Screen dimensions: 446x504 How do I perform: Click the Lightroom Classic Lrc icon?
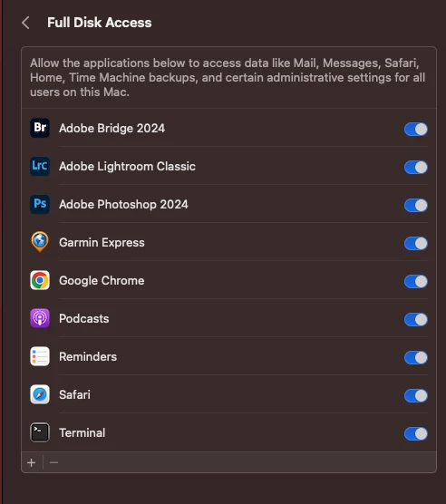(40, 166)
